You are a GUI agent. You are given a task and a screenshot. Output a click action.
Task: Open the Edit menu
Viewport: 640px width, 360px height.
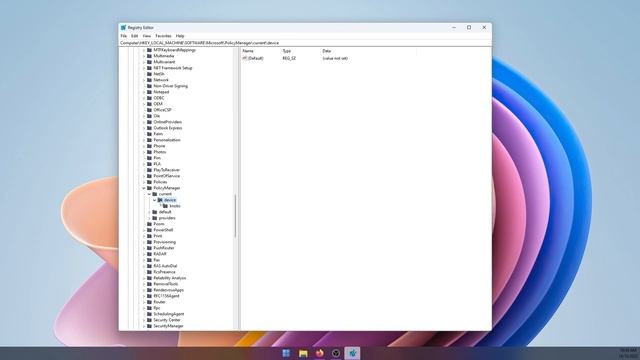click(134, 36)
